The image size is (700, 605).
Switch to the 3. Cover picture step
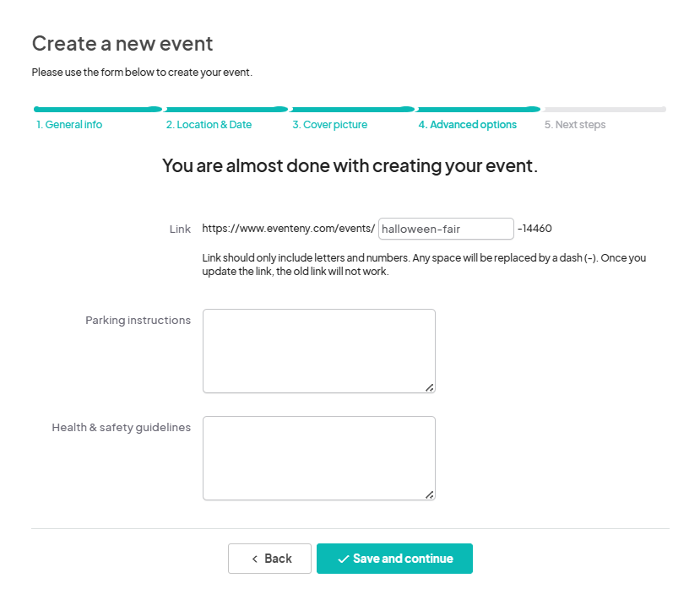[330, 125]
